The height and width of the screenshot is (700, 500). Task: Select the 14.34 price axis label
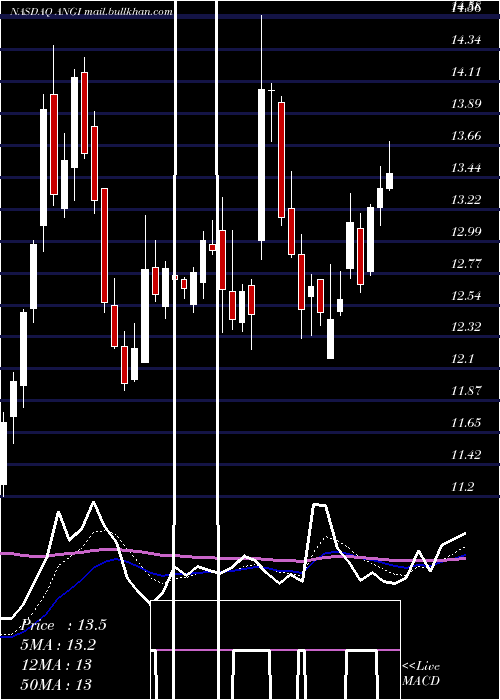tap(466, 40)
